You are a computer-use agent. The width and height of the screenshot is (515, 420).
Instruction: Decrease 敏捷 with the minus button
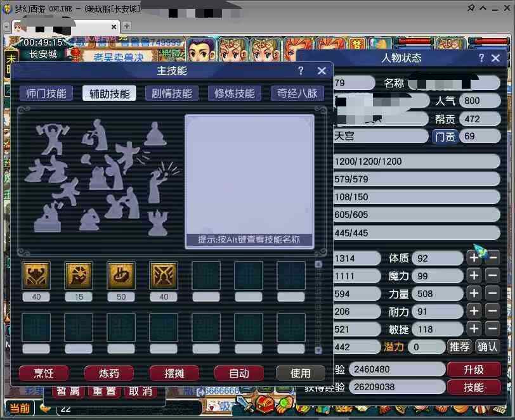coord(493,329)
